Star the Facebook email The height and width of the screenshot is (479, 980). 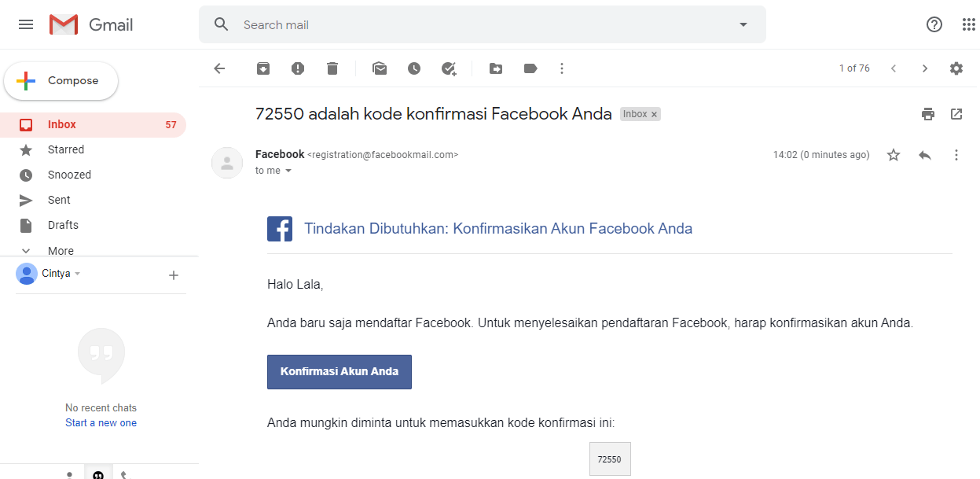pos(894,155)
